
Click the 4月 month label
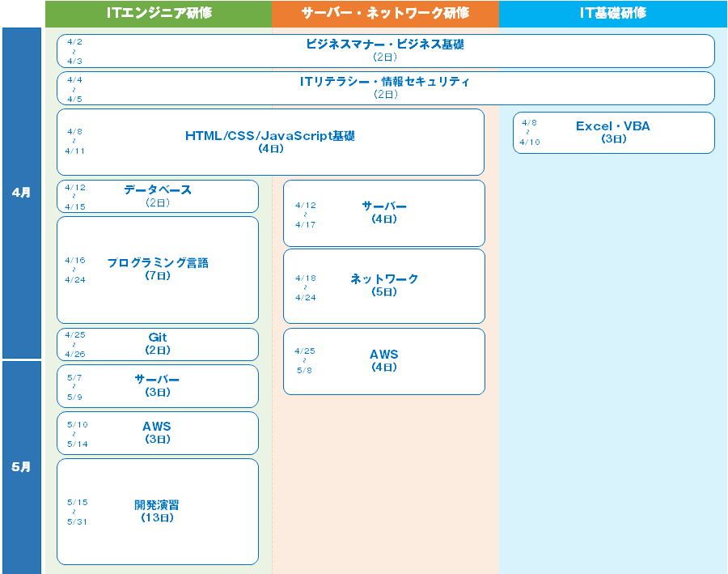coord(22,193)
